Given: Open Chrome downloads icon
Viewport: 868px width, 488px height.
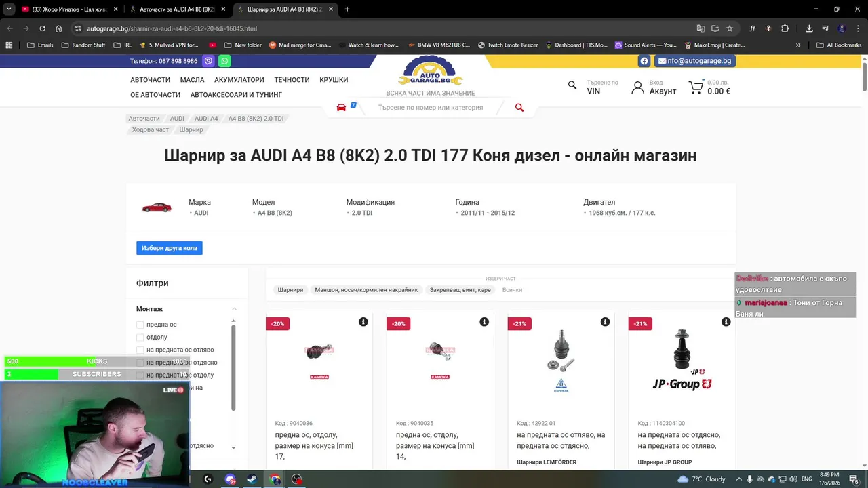Looking at the screenshot, I should point(809,28).
